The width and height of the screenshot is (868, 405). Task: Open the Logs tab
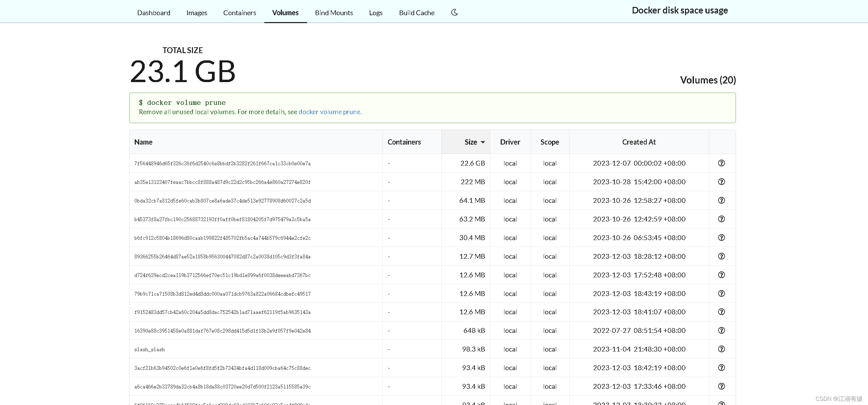click(x=376, y=13)
